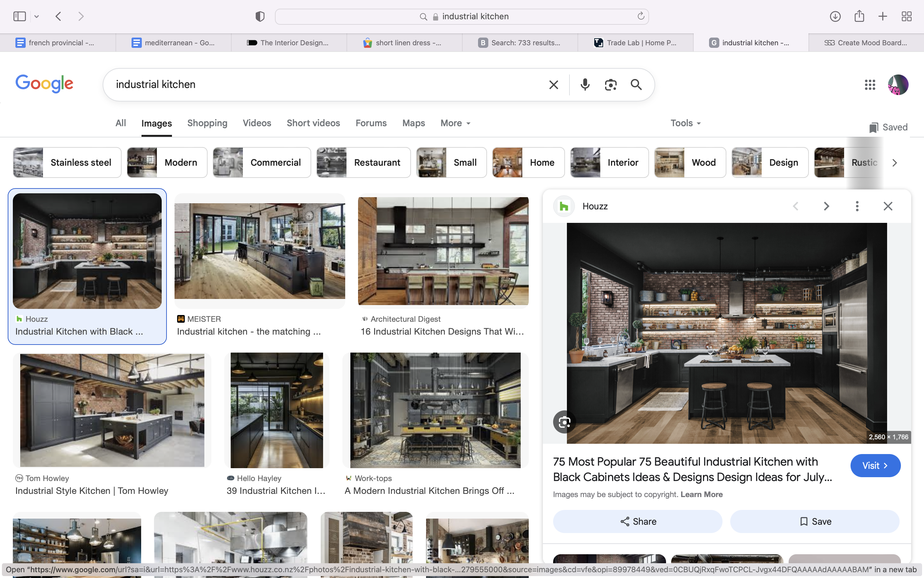Clear the search query with the X icon

[553, 84]
